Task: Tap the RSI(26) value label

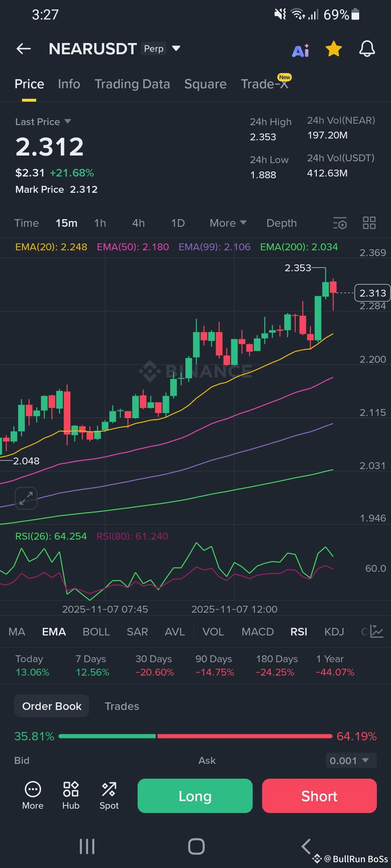Action: click(51, 536)
